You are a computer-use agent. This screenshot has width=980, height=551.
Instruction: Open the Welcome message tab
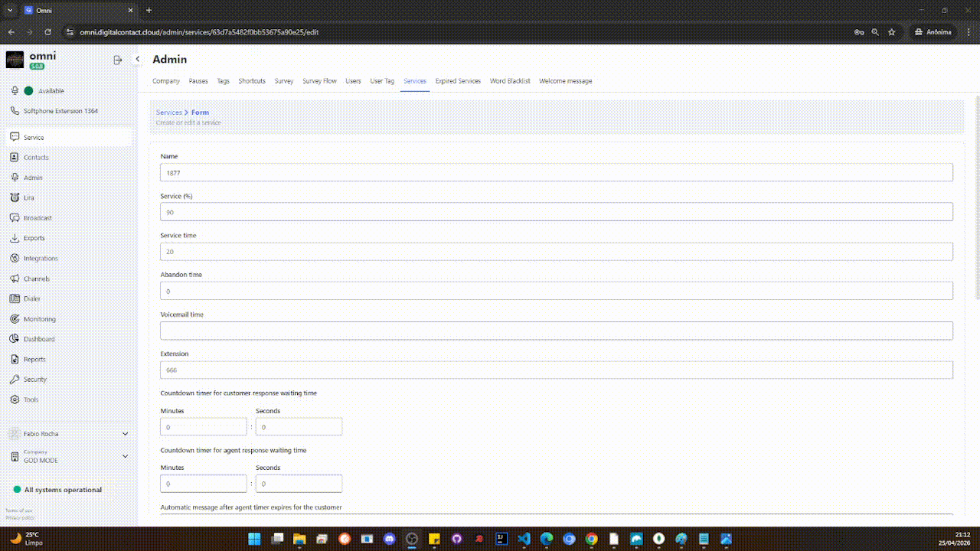(x=566, y=81)
